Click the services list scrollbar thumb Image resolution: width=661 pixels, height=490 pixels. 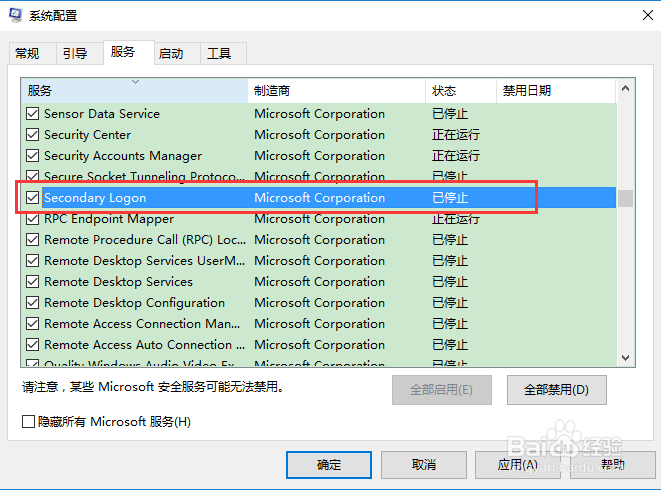tap(625, 198)
